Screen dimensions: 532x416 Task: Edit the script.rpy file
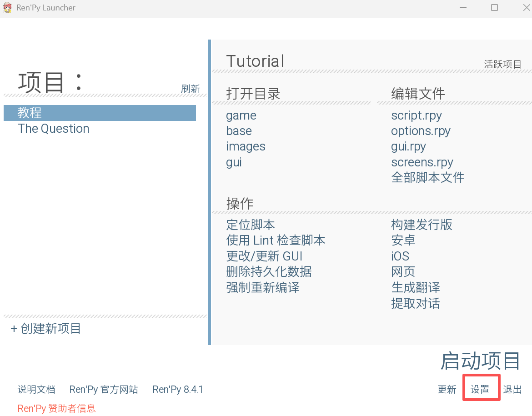pos(416,115)
